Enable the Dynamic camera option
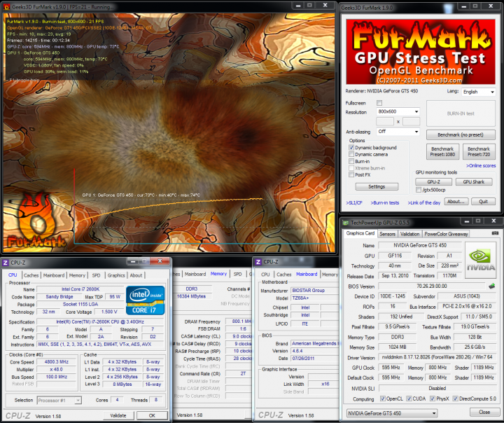504x423 pixels. click(351, 154)
